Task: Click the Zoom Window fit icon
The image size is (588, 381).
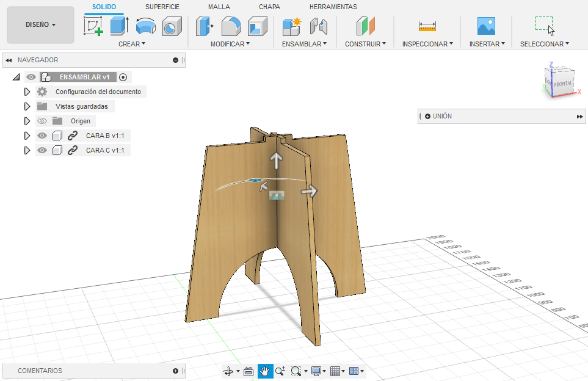Action: 296,371
